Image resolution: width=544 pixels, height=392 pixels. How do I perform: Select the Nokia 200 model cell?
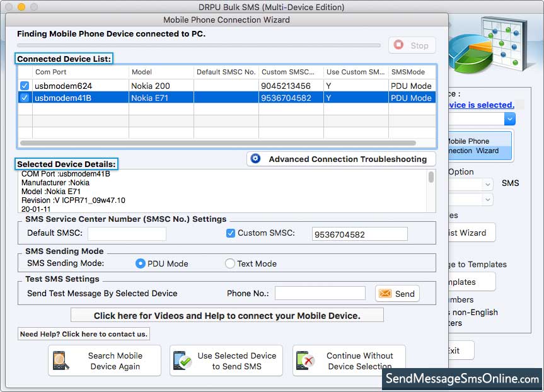pos(161,86)
